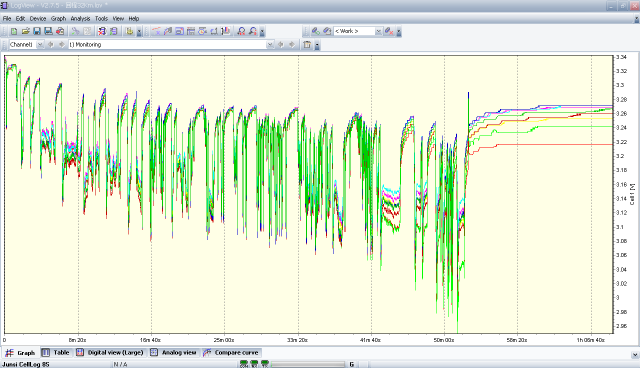Open the Device menu
The height and width of the screenshot is (368, 640).
click(x=38, y=18)
